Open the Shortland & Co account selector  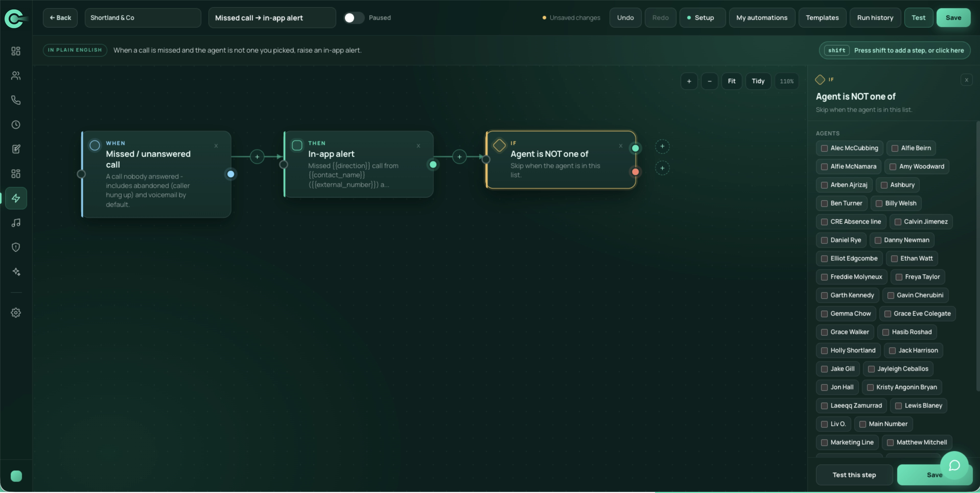pos(143,18)
